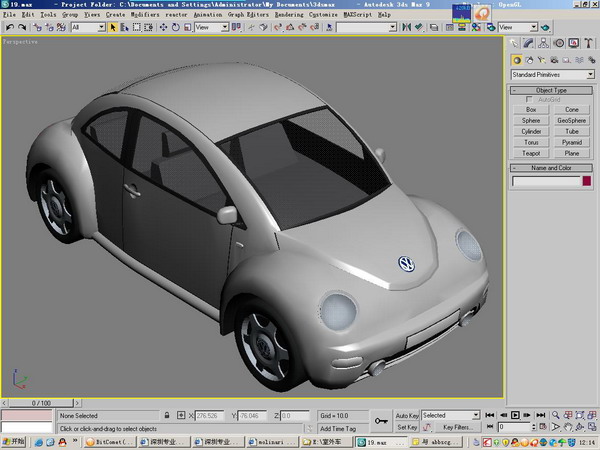Toggle Absolute Mode Transform Type-In icon
This screenshot has height=450, width=600.
(x=181, y=415)
